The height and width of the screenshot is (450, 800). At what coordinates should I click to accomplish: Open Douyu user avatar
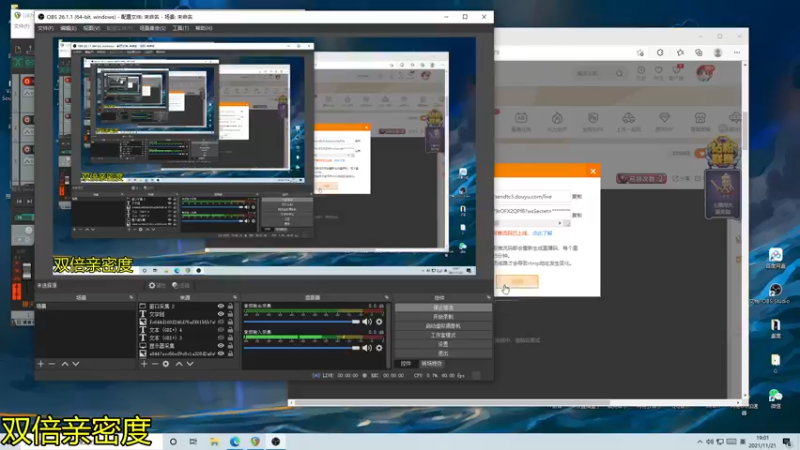tap(705, 73)
